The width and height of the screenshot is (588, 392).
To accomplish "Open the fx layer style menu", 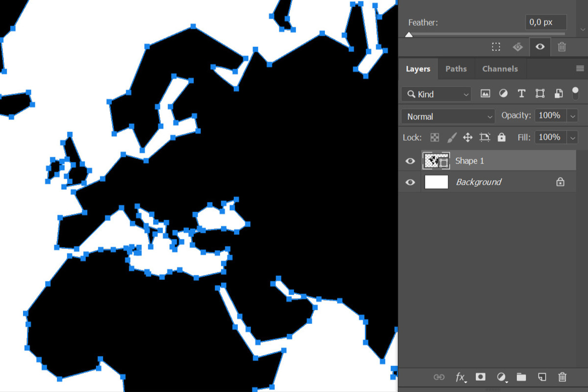I will pyautogui.click(x=460, y=377).
